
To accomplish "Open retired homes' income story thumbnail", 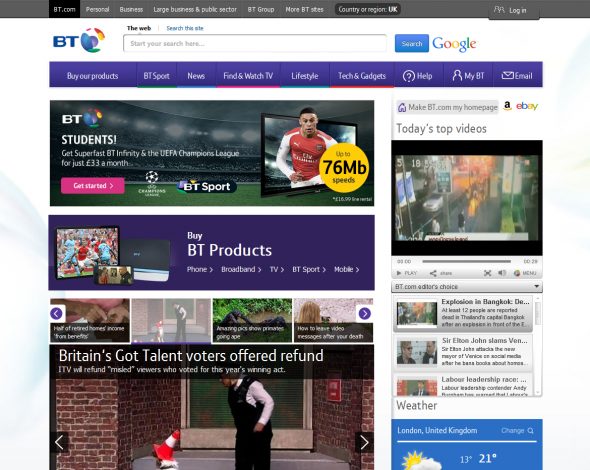I will click(x=90, y=320).
